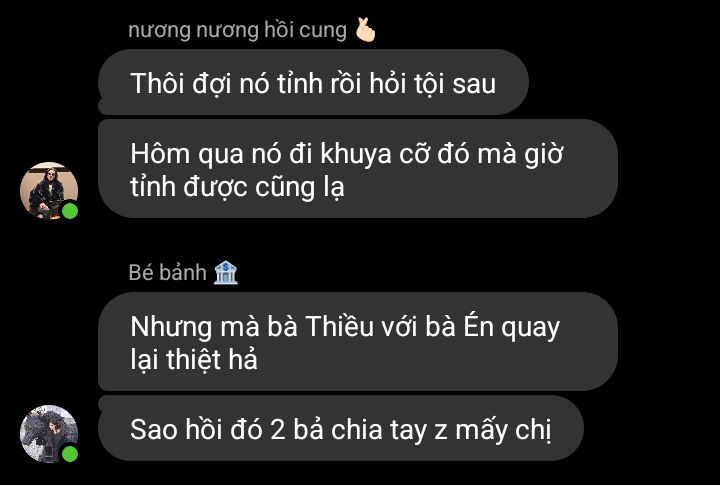
Task: Click the words 'hỏi tội sau' in first message
Action: pyautogui.click(x=433, y=84)
